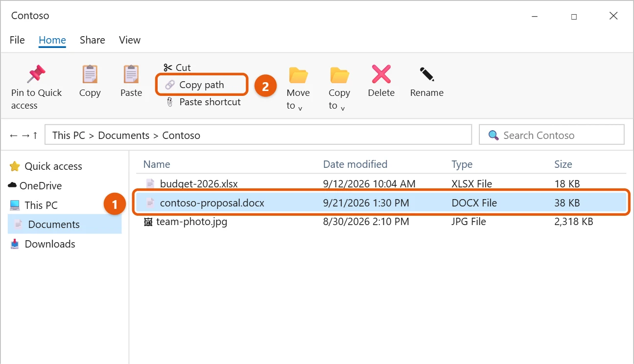This screenshot has height=364, width=634.
Task: Click Documents segment in the address path
Action: tap(124, 136)
